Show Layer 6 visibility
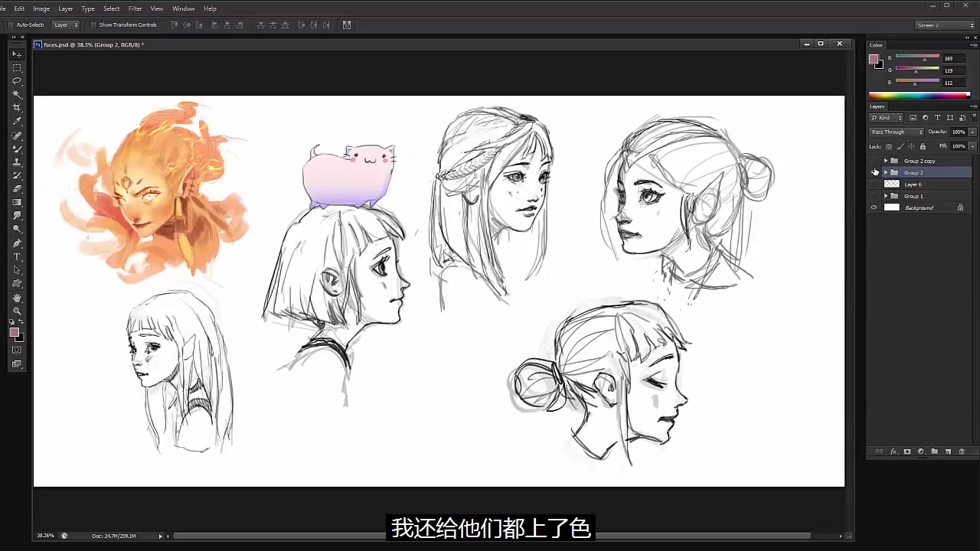The width and height of the screenshot is (980, 551). coord(874,184)
